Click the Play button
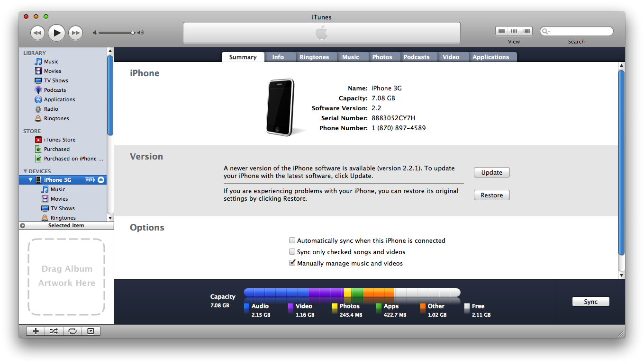The height and width of the screenshot is (364, 644). [x=56, y=33]
